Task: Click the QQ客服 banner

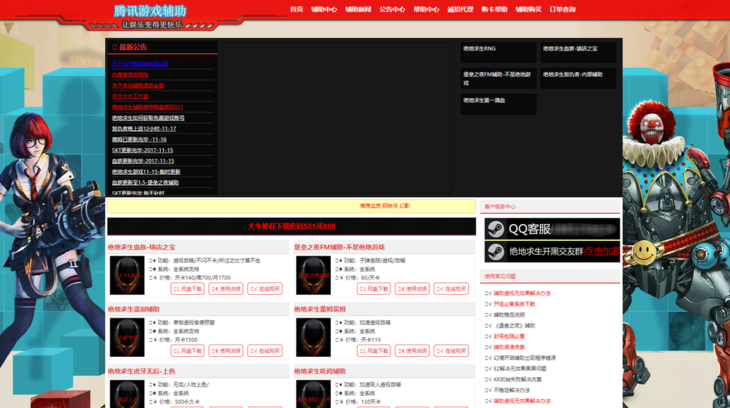Action: pos(552,229)
